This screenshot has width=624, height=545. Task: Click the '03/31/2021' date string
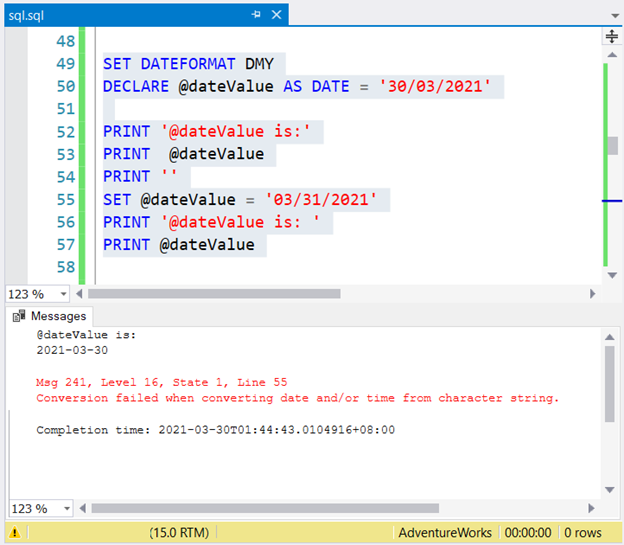(x=321, y=199)
